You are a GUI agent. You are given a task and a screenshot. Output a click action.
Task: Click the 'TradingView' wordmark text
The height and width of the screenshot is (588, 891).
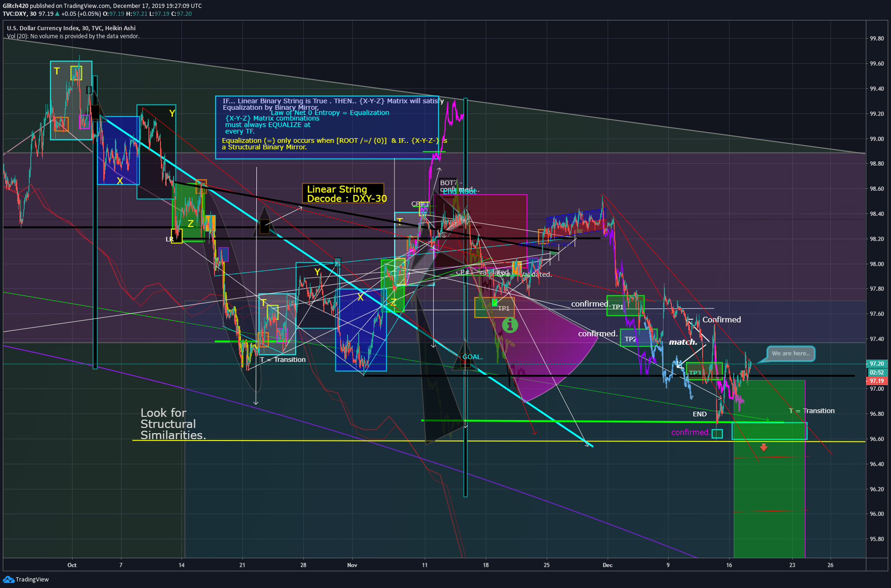(32, 580)
